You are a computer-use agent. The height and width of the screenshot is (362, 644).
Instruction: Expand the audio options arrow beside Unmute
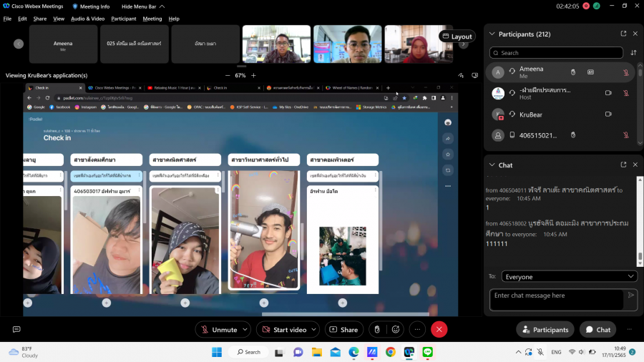(x=246, y=330)
